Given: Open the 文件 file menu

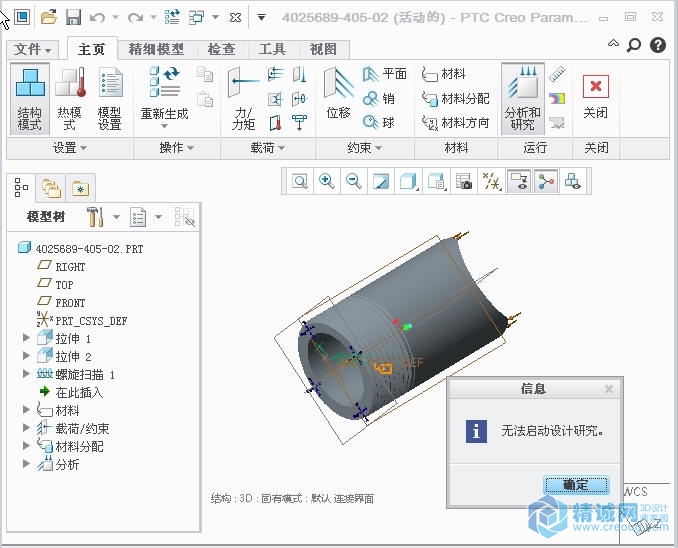Looking at the screenshot, I should [x=32, y=49].
